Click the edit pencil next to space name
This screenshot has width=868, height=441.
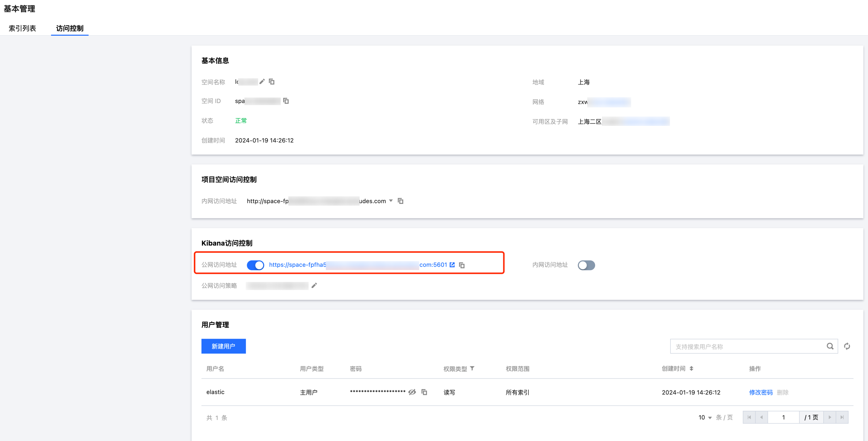click(x=262, y=82)
